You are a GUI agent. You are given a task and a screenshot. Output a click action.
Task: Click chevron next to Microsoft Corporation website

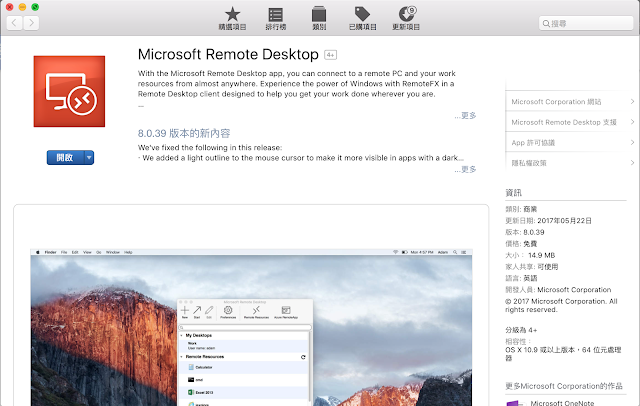pos(632,102)
